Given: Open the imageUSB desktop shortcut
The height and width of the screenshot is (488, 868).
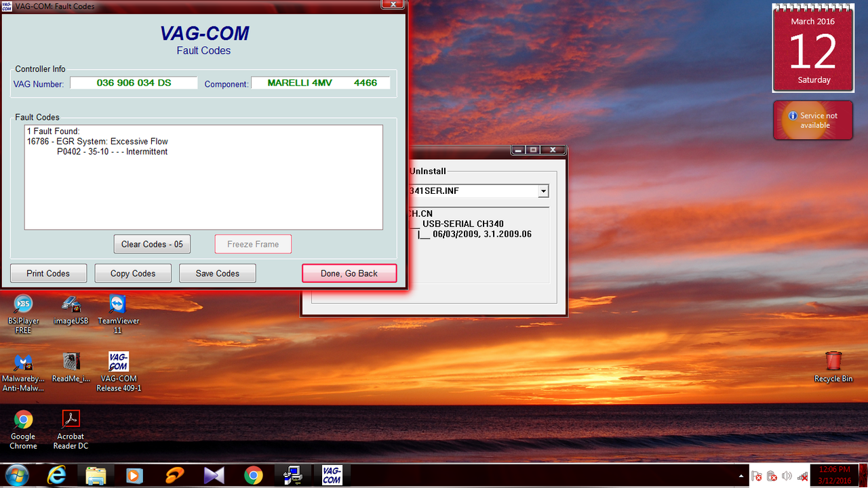Looking at the screenshot, I should click(x=71, y=310).
